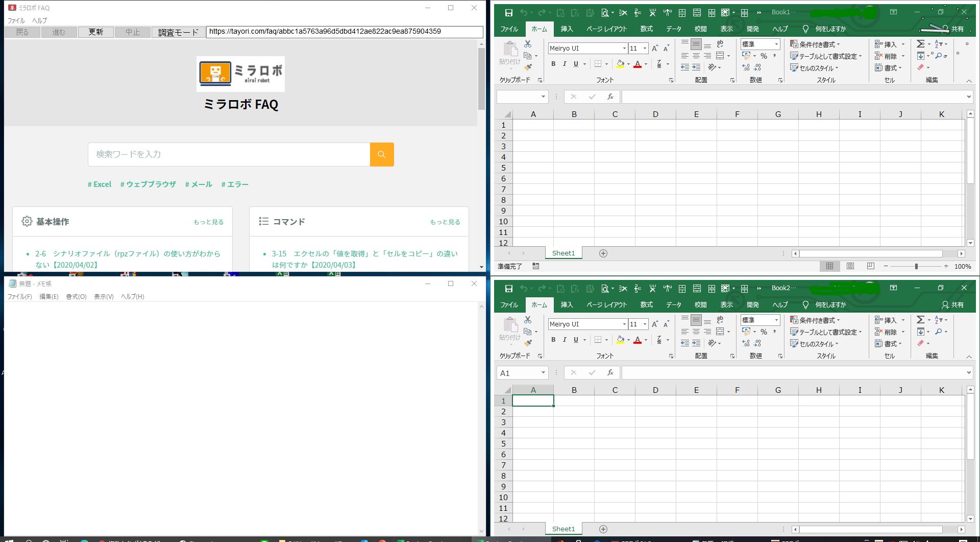The width and height of the screenshot is (980, 542).
Task: Switch Book1 to Page Layout view
Action: [x=850, y=266]
